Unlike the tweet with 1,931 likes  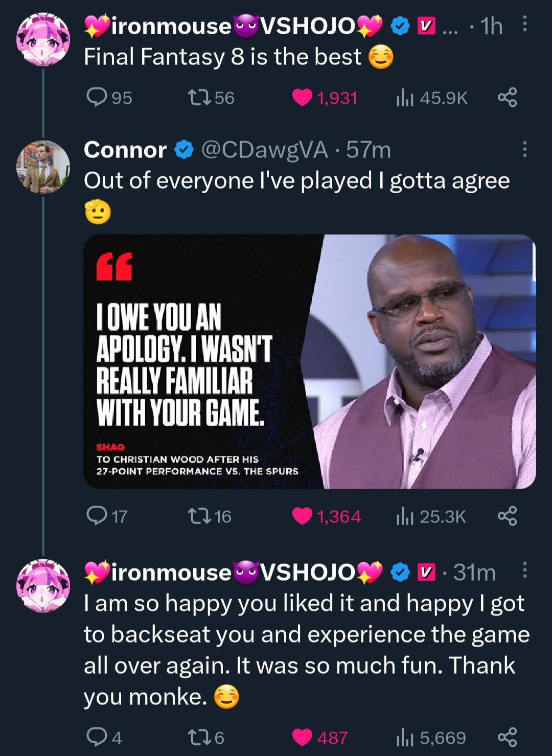(x=303, y=97)
